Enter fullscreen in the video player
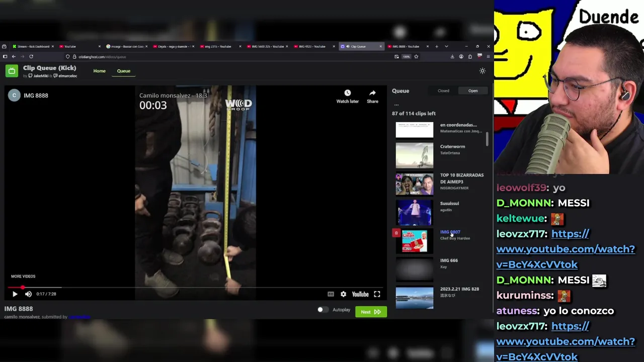The height and width of the screenshot is (362, 644). (x=377, y=294)
